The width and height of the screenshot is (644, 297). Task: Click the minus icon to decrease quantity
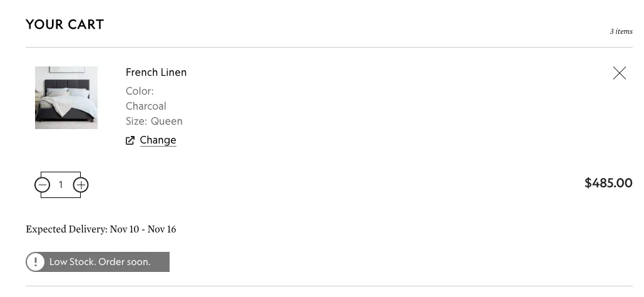(x=43, y=185)
